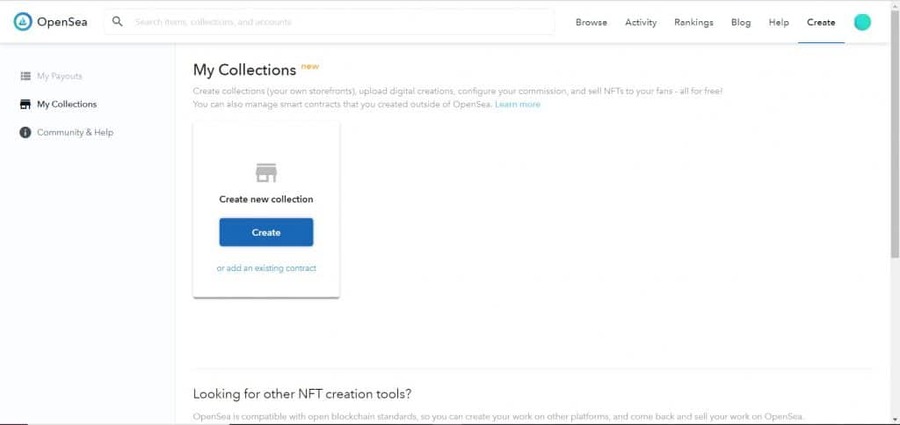Open Community & Help in the sidebar
The width and height of the screenshot is (900, 425).
coord(75,132)
